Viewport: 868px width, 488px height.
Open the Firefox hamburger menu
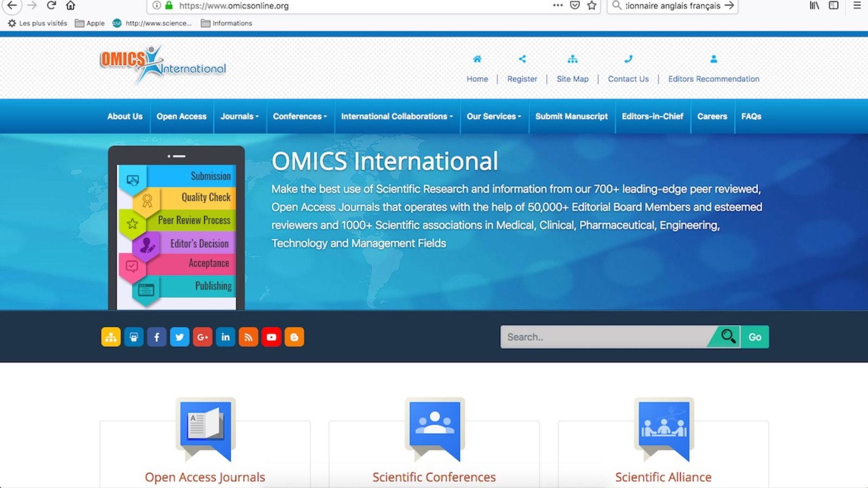pos(857,5)
